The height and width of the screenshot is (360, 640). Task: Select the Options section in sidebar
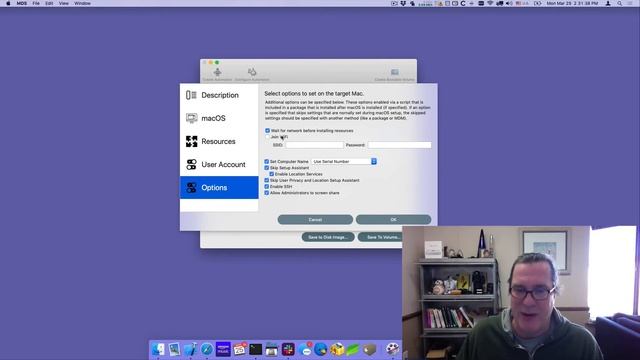pos(219,188)
